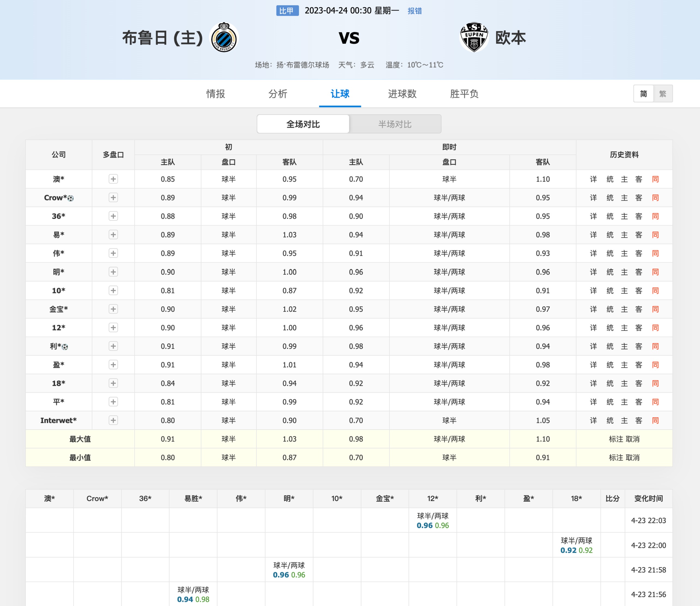The height and width of the screenshot is (606, 700).
Task: Open 主 home history for 12* row
Action: click(624, 328)
